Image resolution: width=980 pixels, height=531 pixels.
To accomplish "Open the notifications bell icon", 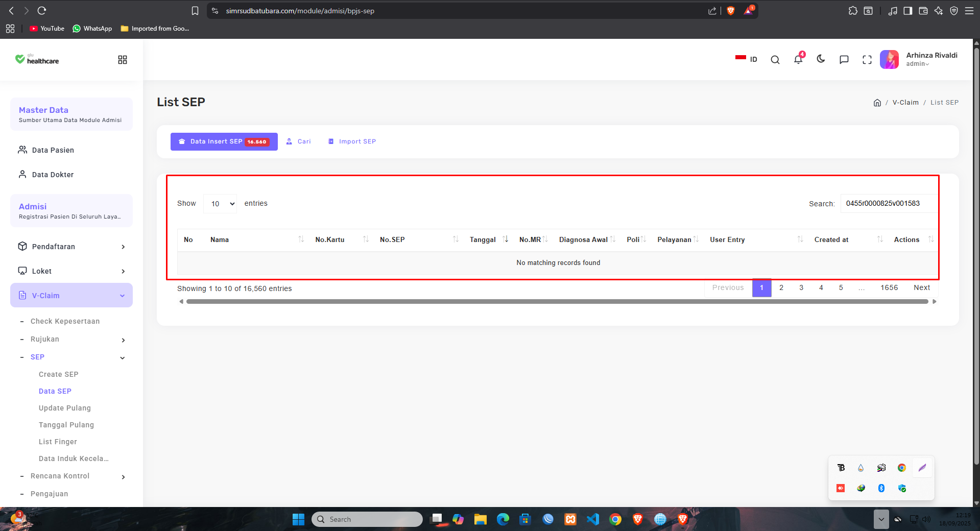I will coord(798,59).
